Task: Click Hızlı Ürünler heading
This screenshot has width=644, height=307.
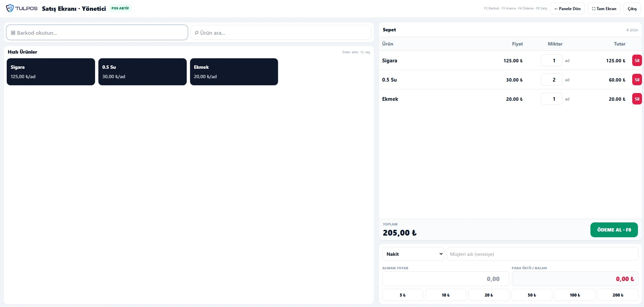Action: click(x=23, y=52)
